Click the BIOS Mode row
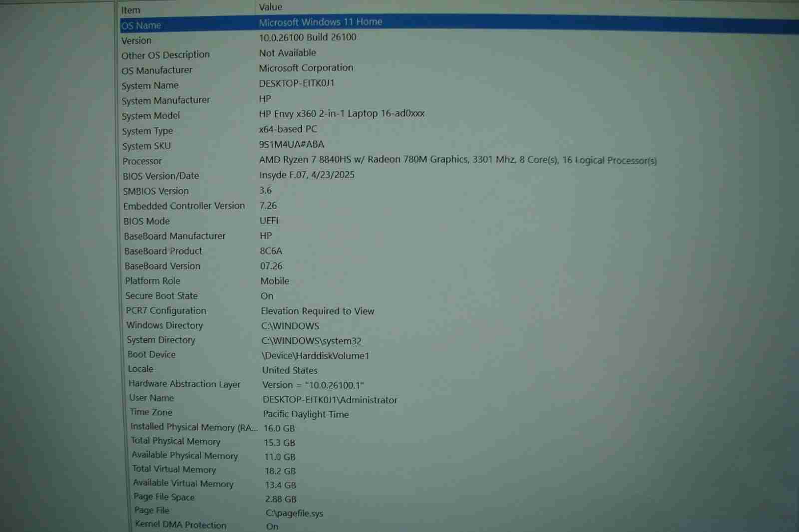The height and width of the screenshot is (532, 799). (147, 221)
